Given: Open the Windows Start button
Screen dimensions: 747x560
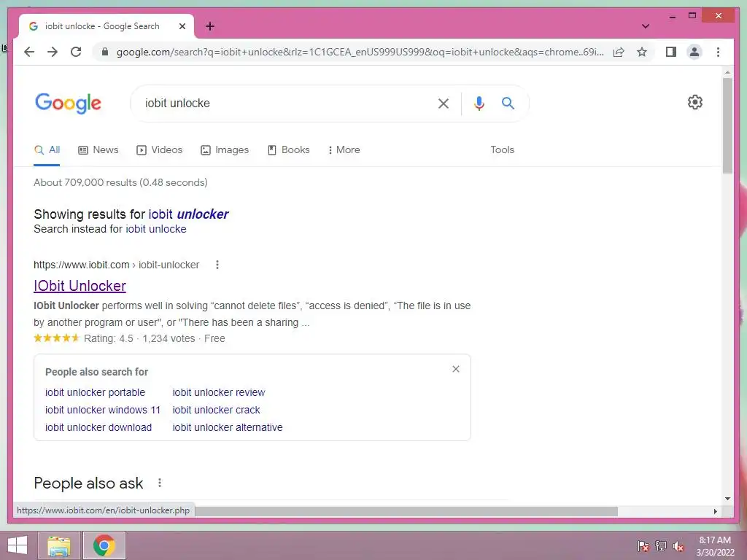Looking at the screenshot, I should (18, 545).
